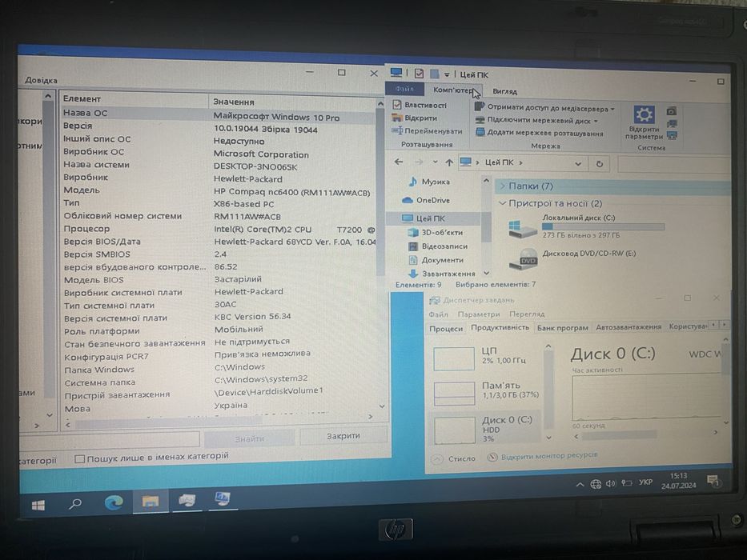Switch to the Процеси tab
Viewport: 747px width, 560px height.
[446, 329]
